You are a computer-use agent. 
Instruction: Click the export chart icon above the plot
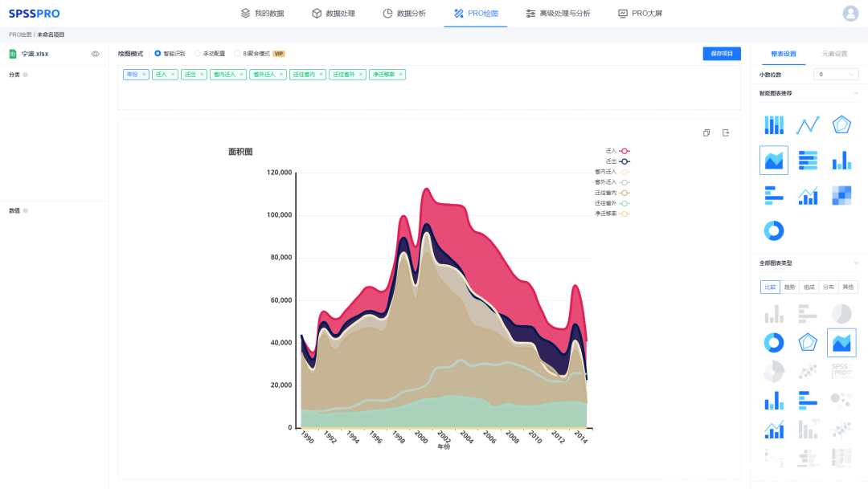725,132
